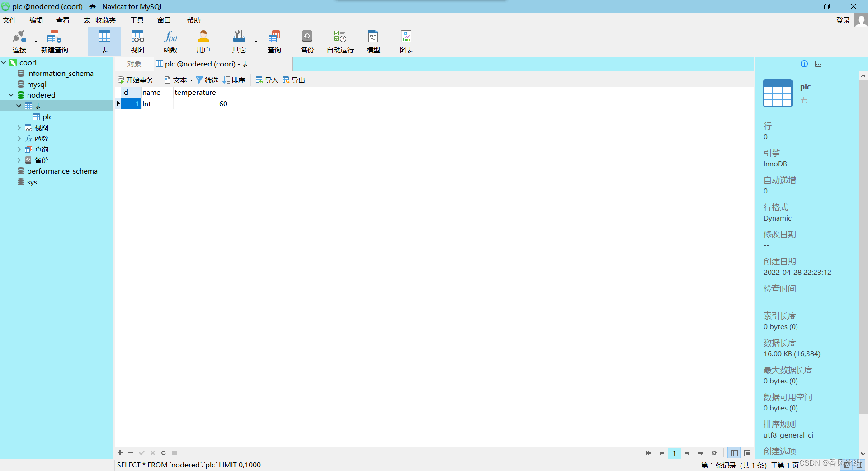
Task: Switch to the 对象 tab
Action: [x=133, y=64]
